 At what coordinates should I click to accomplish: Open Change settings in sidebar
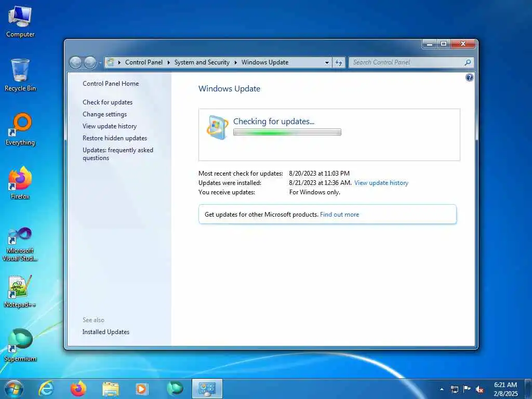pyautogui.click(x=104, y=114)
